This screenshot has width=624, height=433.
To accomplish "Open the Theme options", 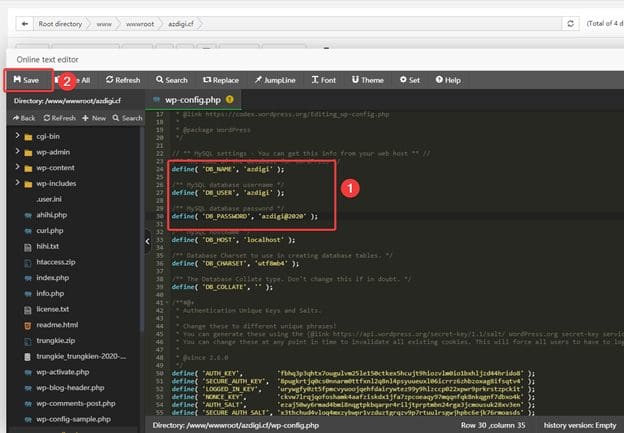I will click(366, 80).
